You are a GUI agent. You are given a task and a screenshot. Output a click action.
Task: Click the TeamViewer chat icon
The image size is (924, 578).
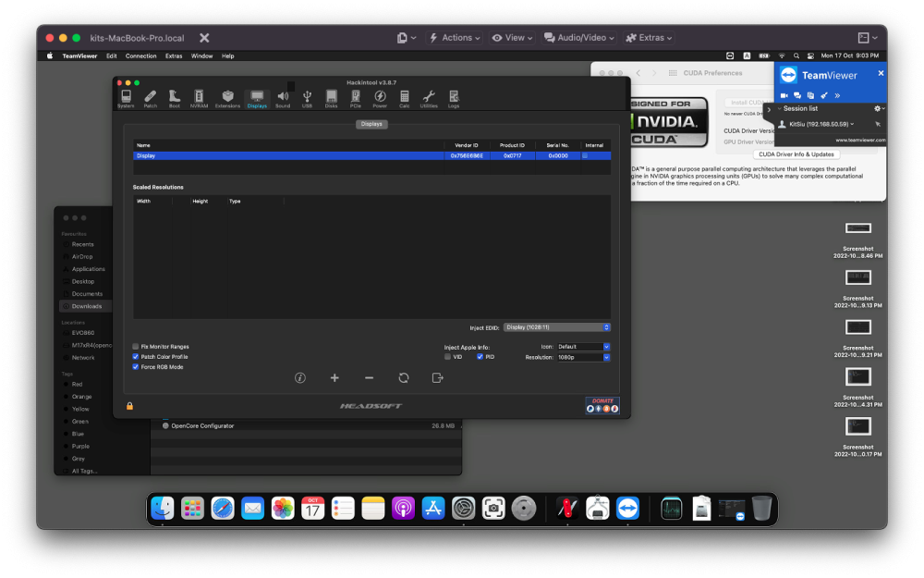797,95
